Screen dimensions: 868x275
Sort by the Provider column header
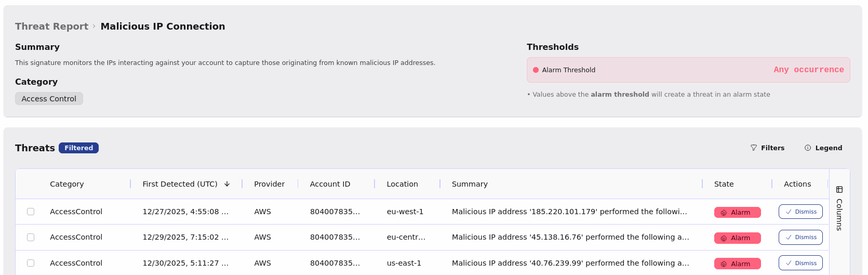[269, 184]
